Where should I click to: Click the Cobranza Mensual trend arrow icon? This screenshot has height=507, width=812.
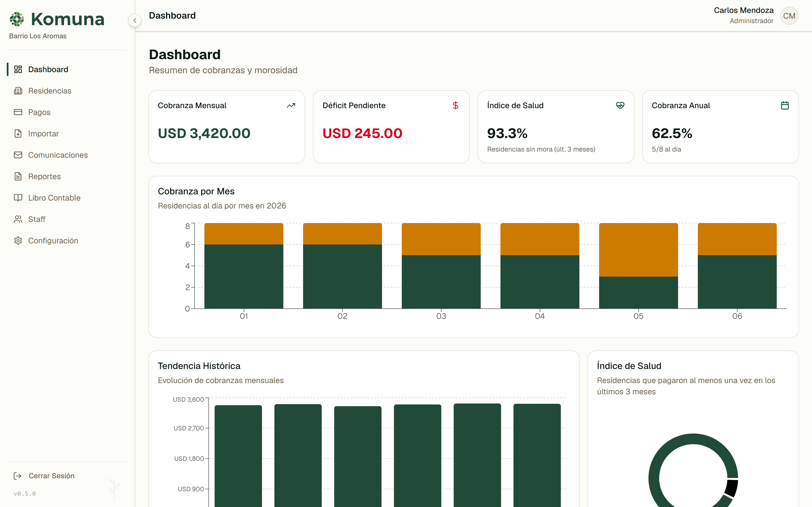(291, 105)
